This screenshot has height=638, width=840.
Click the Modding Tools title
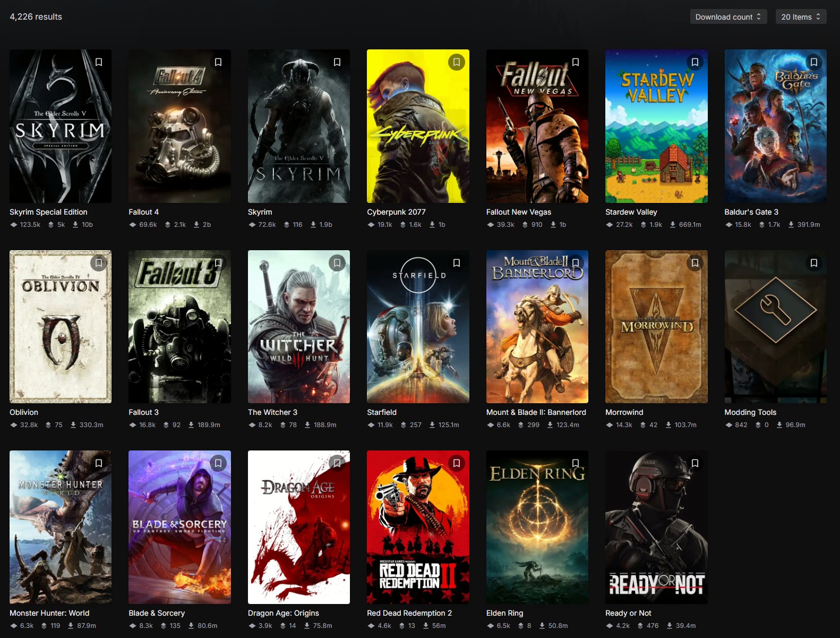click(750, 412)
